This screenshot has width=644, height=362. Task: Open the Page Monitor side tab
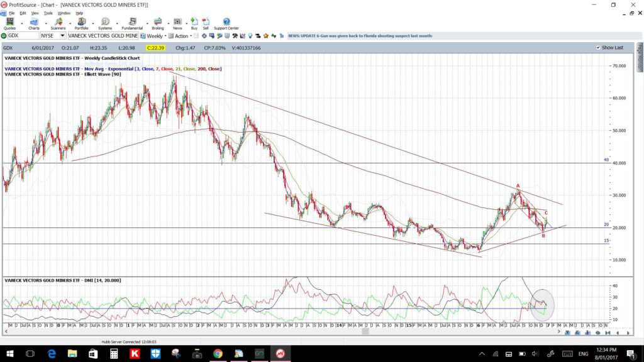click(x=640, y=57)
